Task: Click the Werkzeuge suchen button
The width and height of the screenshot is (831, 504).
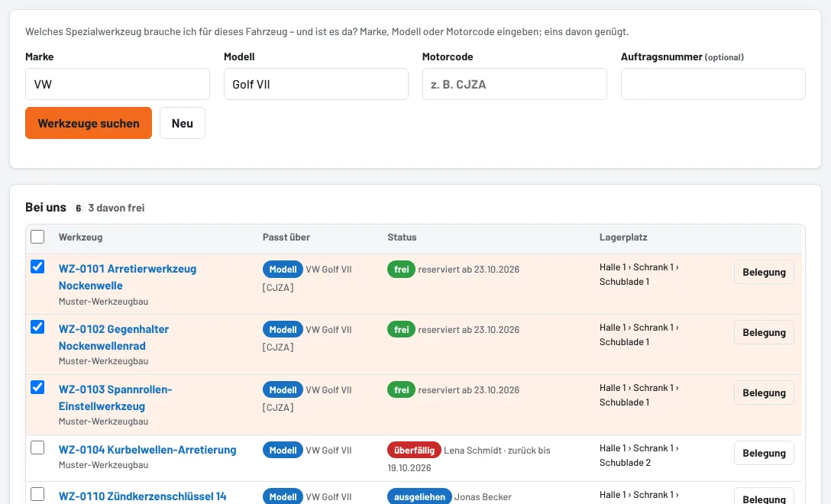Action: [x=89, y=123]
